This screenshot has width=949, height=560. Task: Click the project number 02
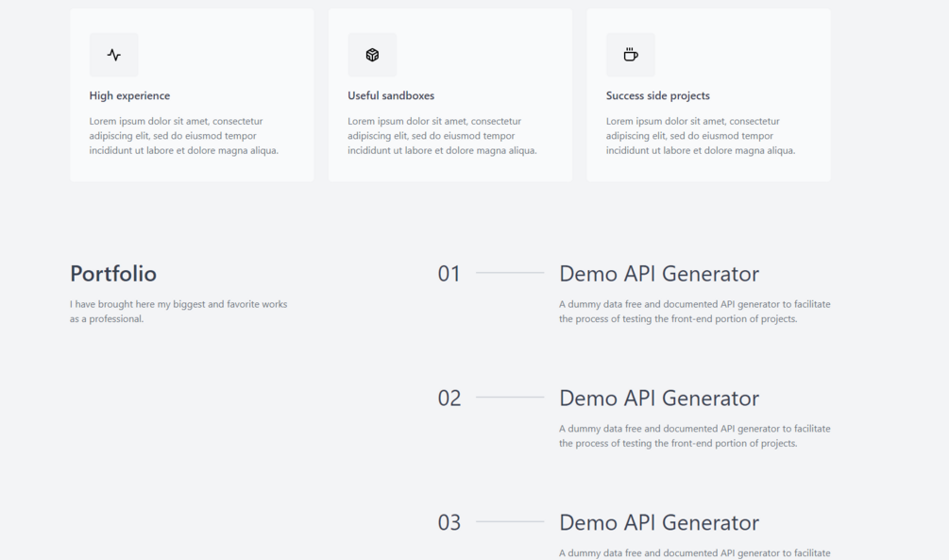pyautogui.click(x=449, y=399)
